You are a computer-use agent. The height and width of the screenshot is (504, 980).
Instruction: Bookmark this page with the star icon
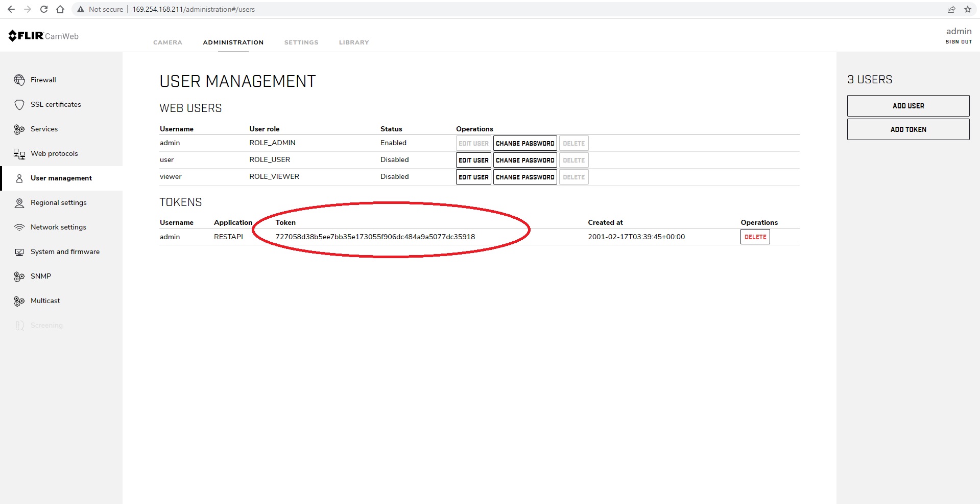[968, 9]
